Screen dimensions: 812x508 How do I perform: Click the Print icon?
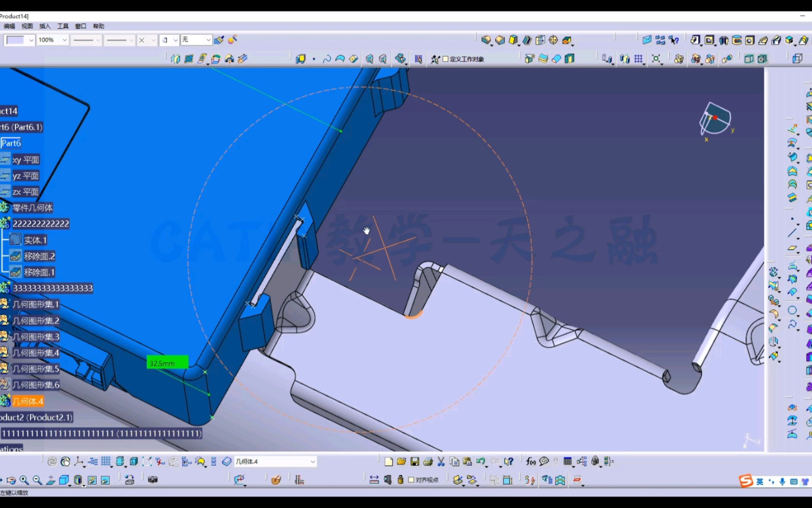coord(428,461)
